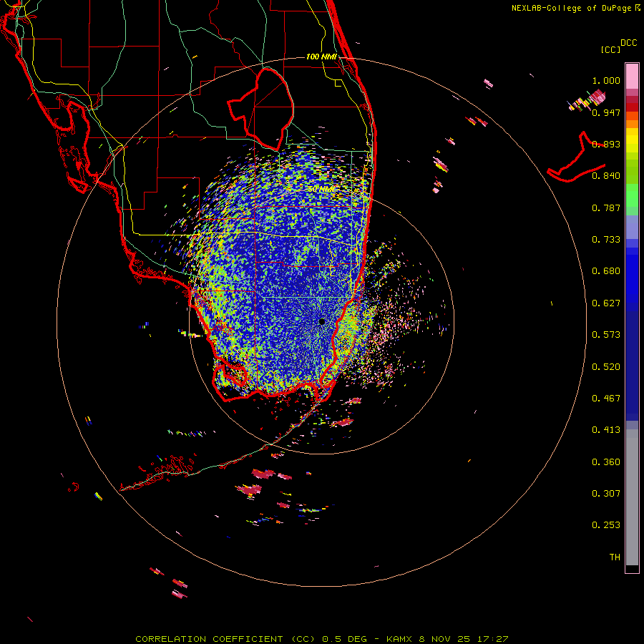
Task: Select the 1.000 value on color scale
Action: pos(606,80)
